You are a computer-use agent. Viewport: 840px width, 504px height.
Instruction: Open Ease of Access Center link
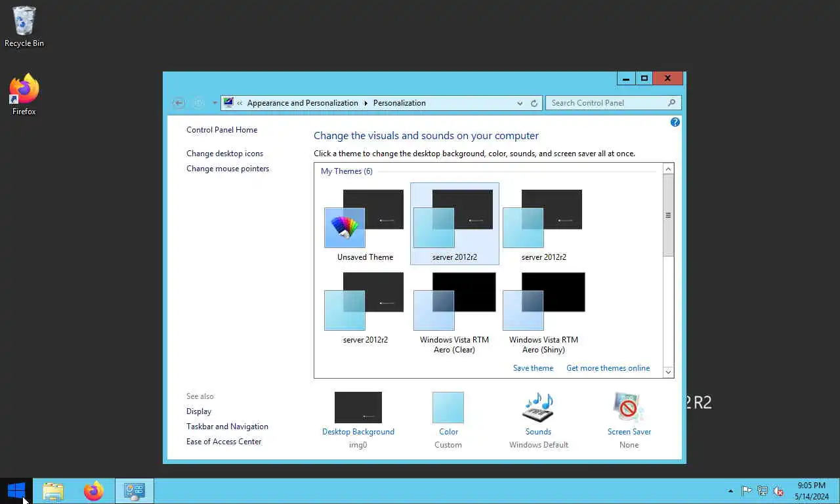(x=224, y=442)
